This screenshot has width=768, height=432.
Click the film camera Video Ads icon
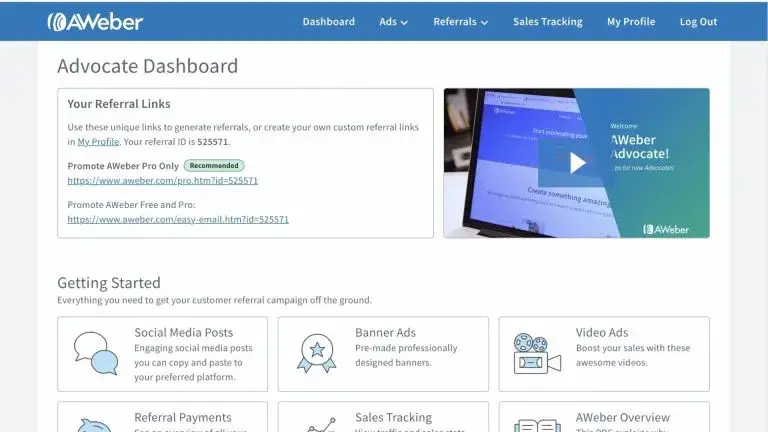pyautogui.click(x=537, y=353)
